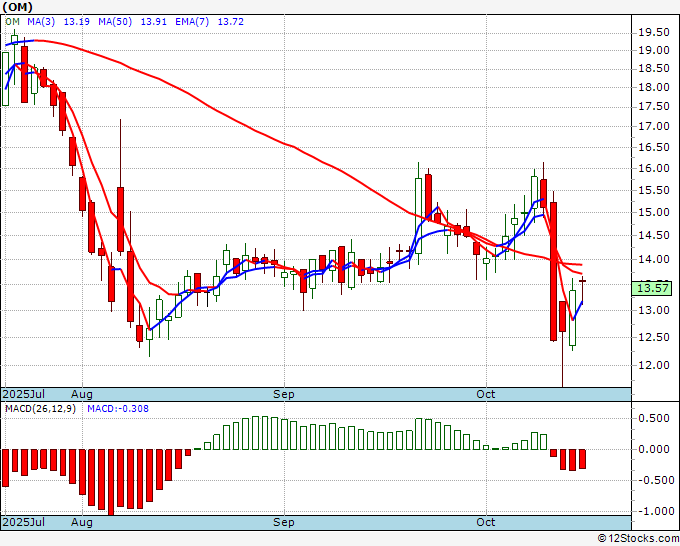This screenshot has height=546, width=680.
Task: Click the 17.00 price axis label
Action: click(654, 126)
